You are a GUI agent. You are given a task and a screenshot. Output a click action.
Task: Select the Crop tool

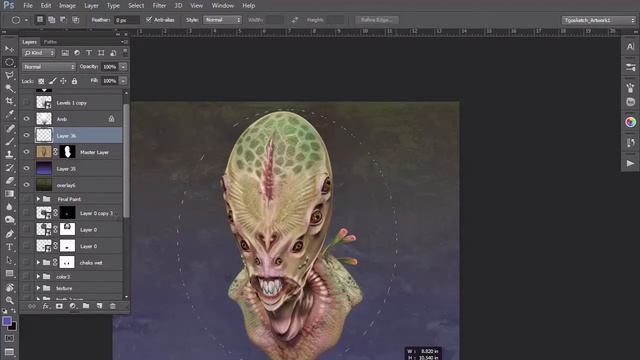[x=9, y=101]
